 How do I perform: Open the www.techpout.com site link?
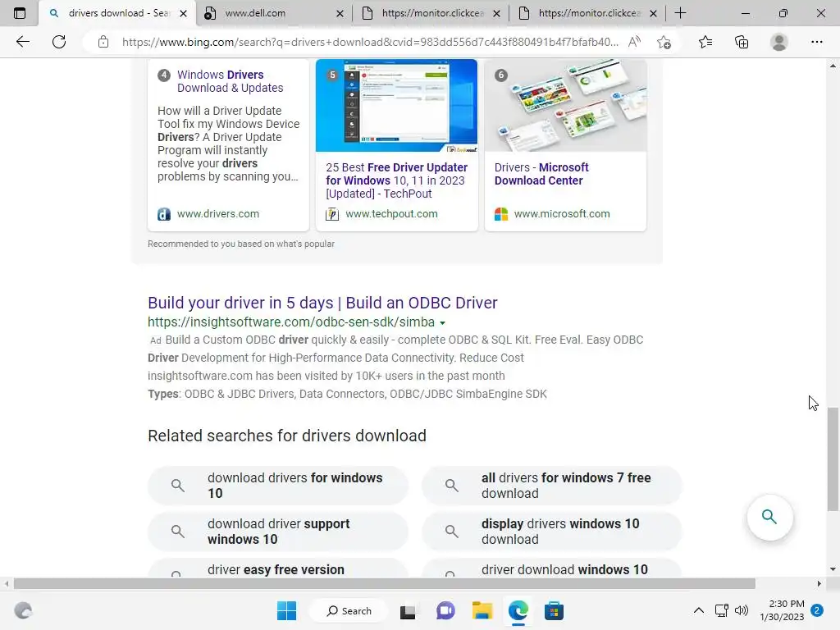391,214
